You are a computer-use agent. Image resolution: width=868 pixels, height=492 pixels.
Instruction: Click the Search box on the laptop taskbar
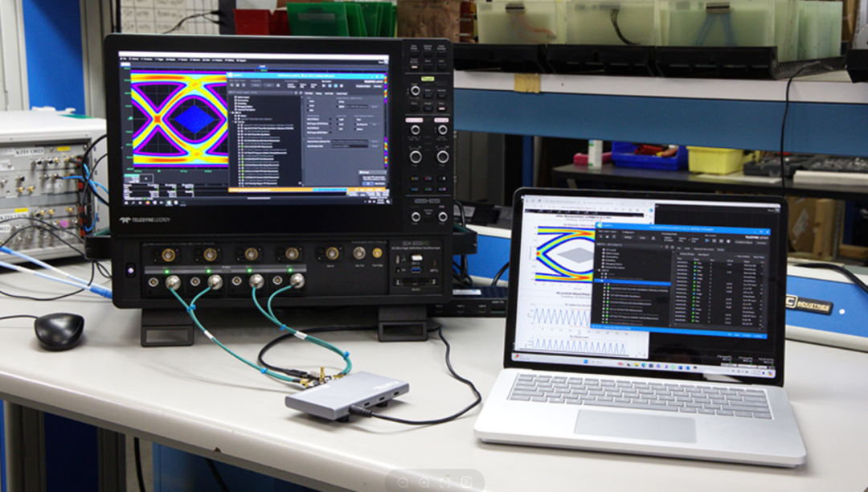coord(599,362)
